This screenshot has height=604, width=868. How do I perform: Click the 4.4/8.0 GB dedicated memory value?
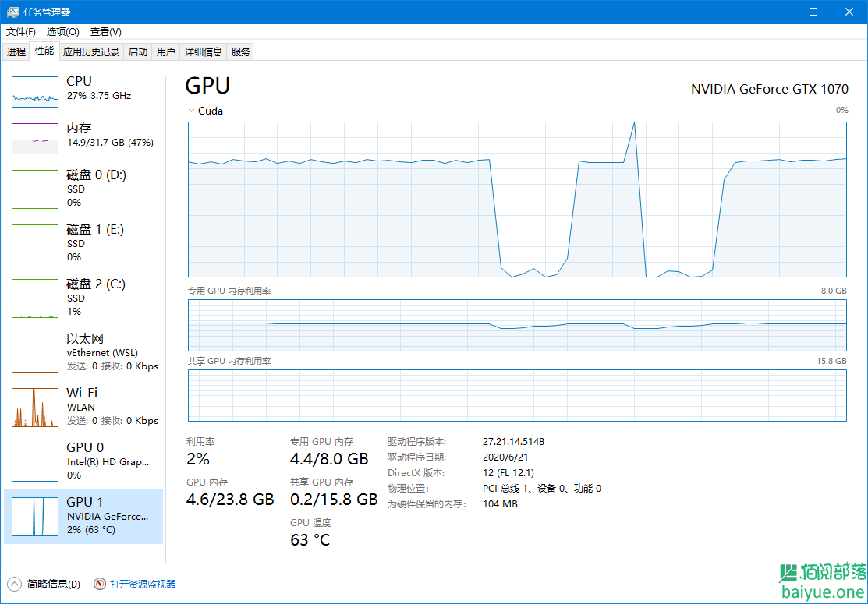coord(329,459)
